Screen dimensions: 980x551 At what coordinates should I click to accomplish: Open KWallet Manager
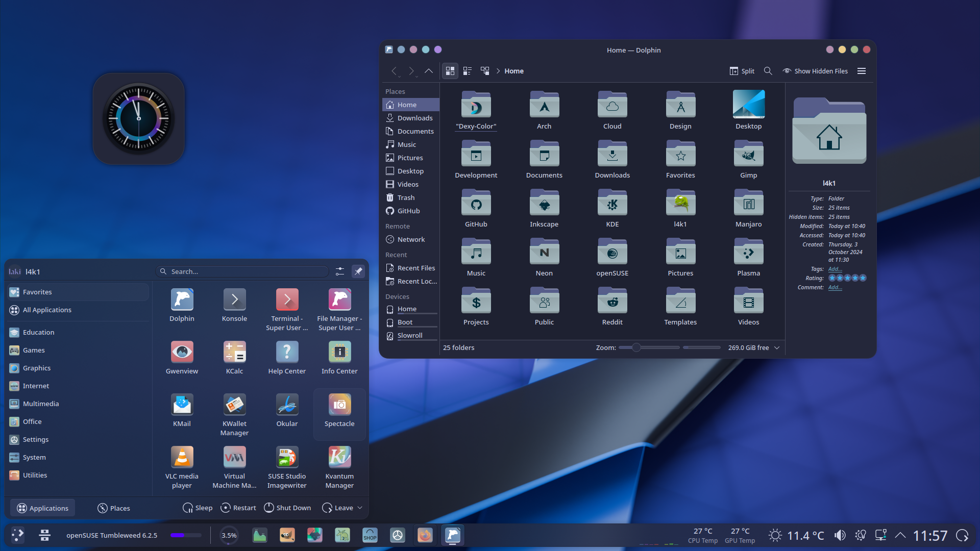click(x=234, y=415)
